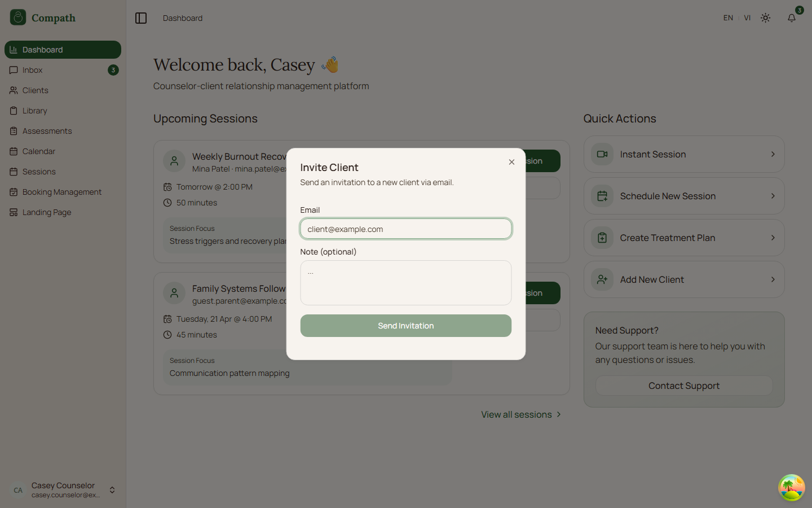This screenshot has width=812, height=508.
Task: Open notifications via the bell icon
Action: (792, 17)
